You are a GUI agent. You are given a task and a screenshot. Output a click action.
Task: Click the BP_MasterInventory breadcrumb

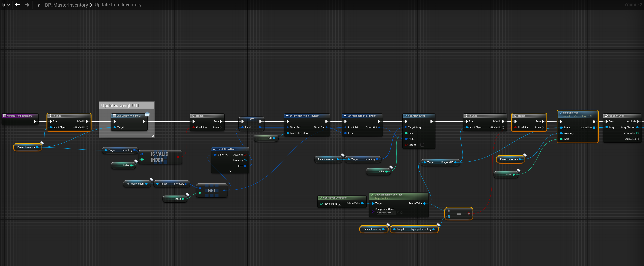coord(66,5)
